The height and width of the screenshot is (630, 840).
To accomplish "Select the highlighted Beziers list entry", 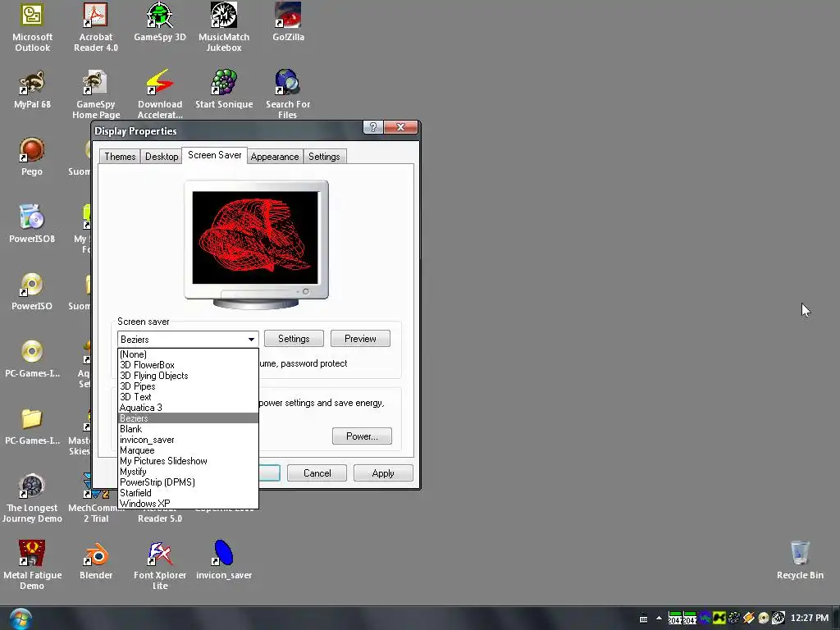I will click(188, 418).
